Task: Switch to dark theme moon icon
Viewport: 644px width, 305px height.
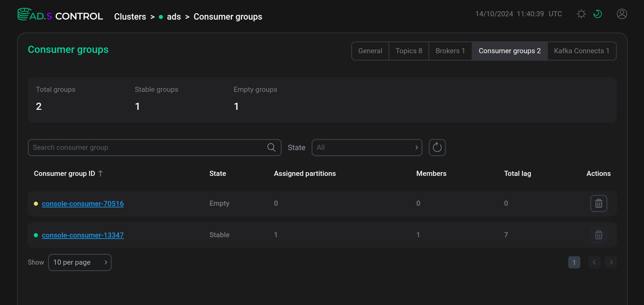Action: pyautogui.click(x=598, y=14)
